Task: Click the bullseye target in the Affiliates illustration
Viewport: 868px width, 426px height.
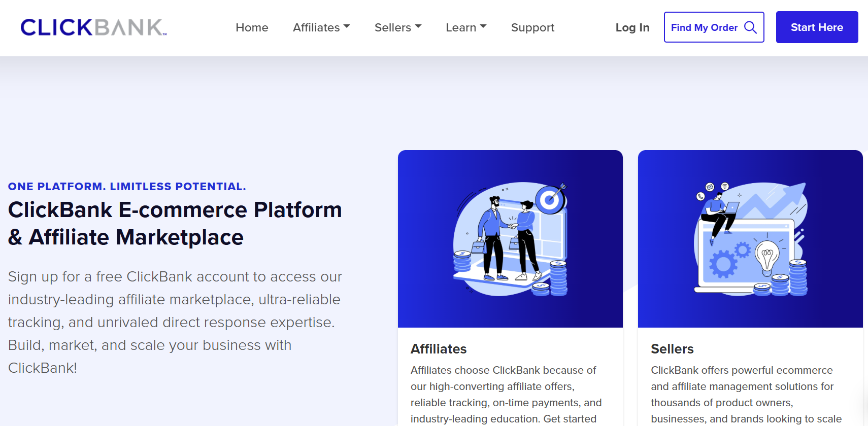Action: click(x=549, y=200)
